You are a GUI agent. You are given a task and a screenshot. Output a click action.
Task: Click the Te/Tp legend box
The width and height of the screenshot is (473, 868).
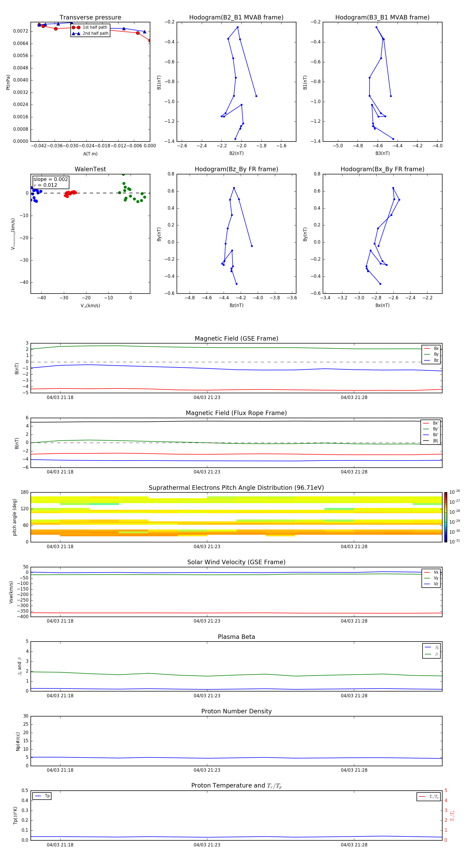pos(429,796)
